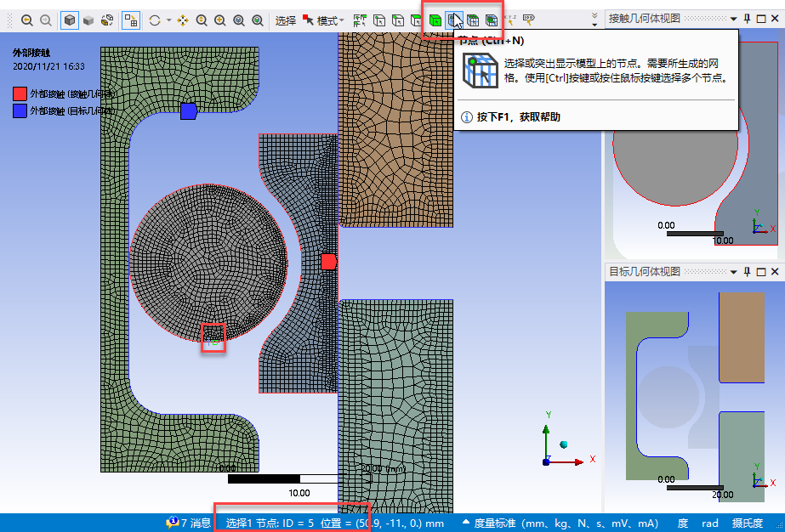The height and width of the screenshot is (532, 785).
Task: Switch to shaded exterior display
Action: click(x=88, y=20)
